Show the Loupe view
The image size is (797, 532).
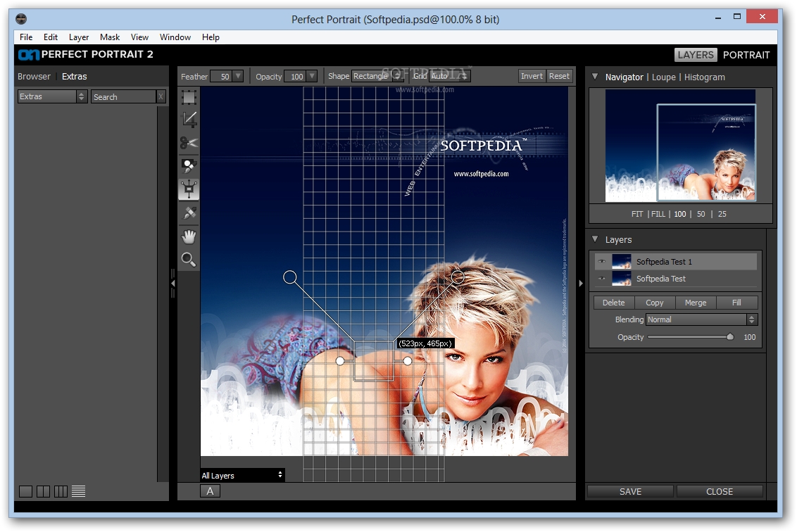pyautogui.click(x=663, y=77)
